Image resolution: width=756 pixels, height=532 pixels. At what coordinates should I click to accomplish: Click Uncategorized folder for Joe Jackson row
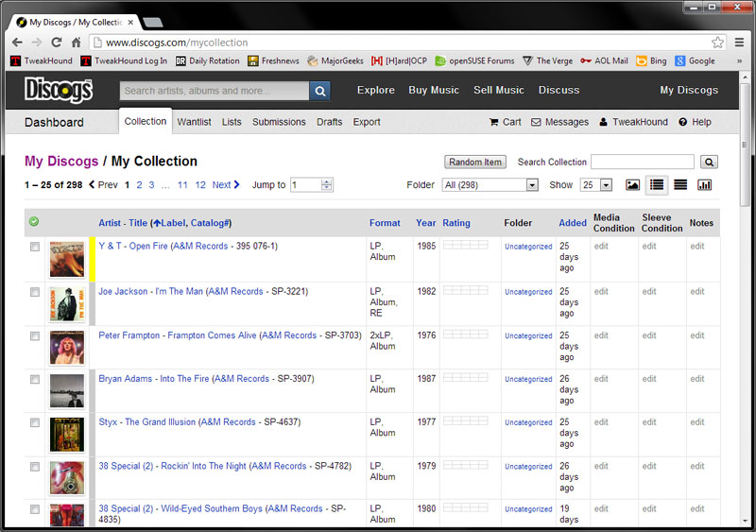[528, 292]
